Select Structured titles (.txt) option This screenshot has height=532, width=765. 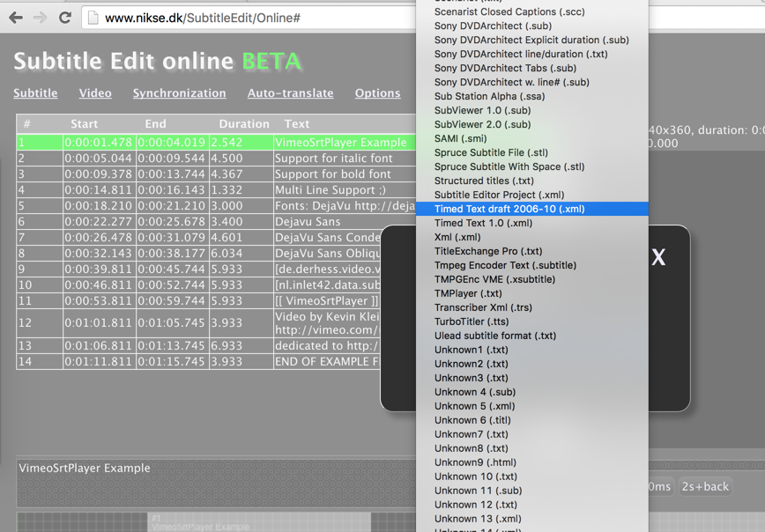532,181
